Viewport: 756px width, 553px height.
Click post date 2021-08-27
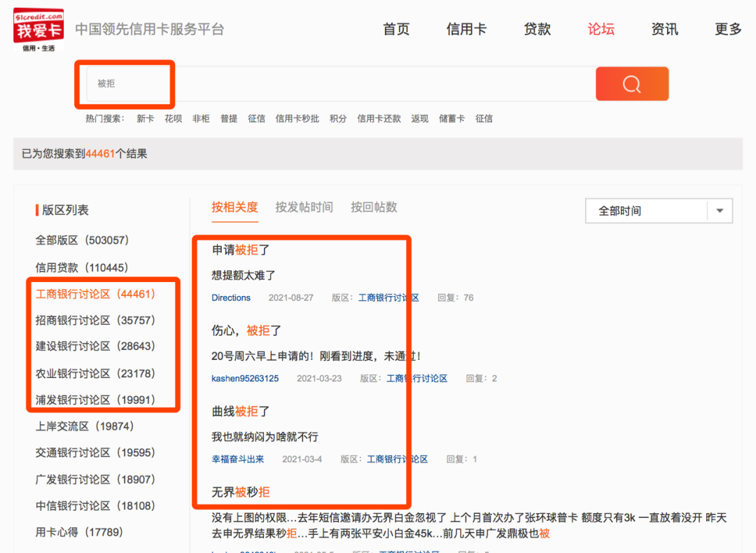point(290,298)
